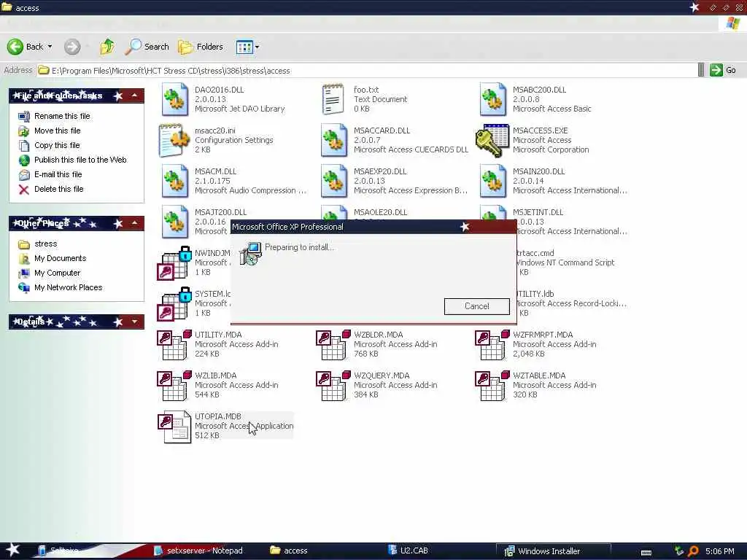Screen dimensions: 747x560
Task: Select the MSAEXP20.DLL file icon
Action: [x=333, y=181]
